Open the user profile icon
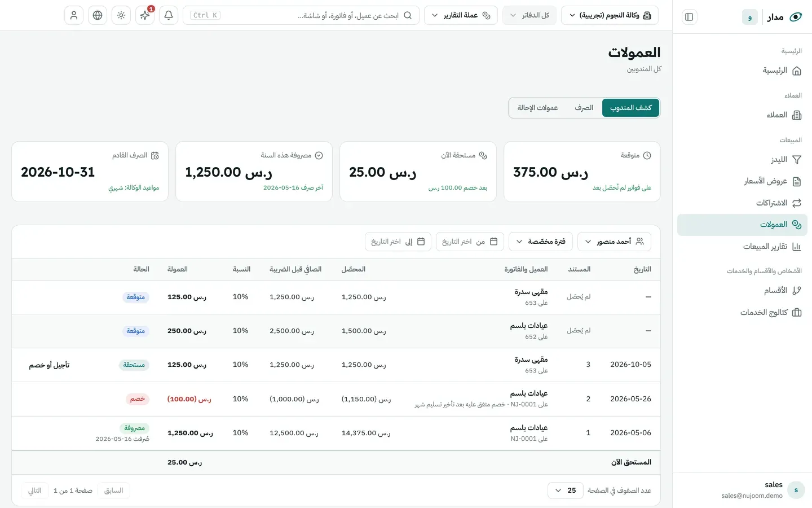The height and width of the screenshot is (508, 812). (74, 15)
